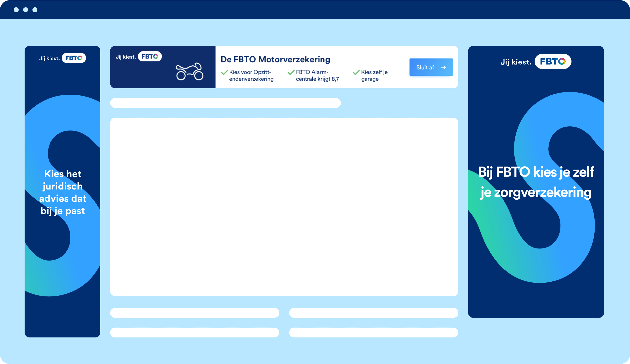Click 'Jij kiest.' text in right ad
Image resolution: width=630 pixels, height=364 pixels.
tap(516, 62)
